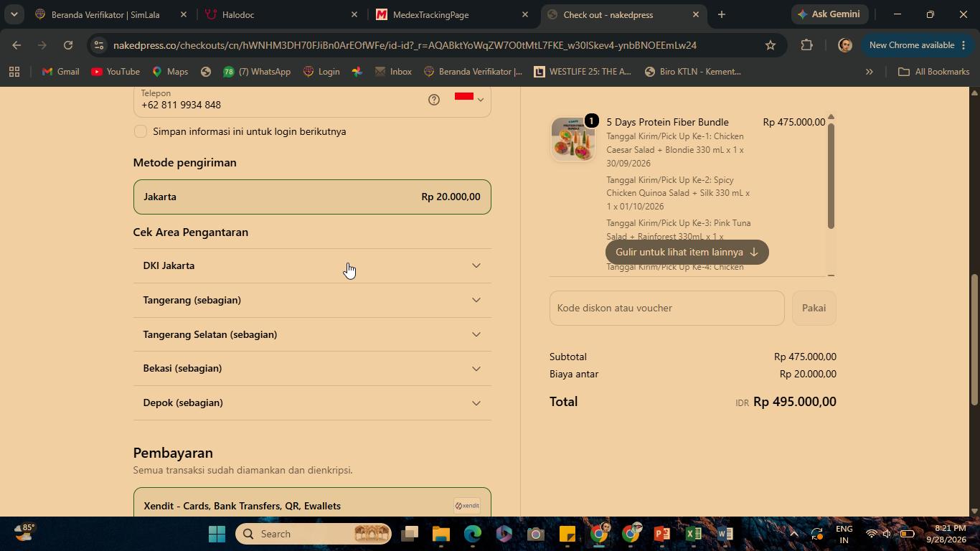
Task: Click the Xendit logo icon in payment
Action: click(467, 506)
